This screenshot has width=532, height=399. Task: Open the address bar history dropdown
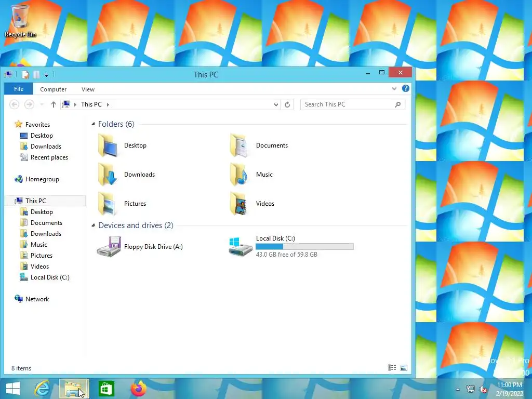coord(276,104)
